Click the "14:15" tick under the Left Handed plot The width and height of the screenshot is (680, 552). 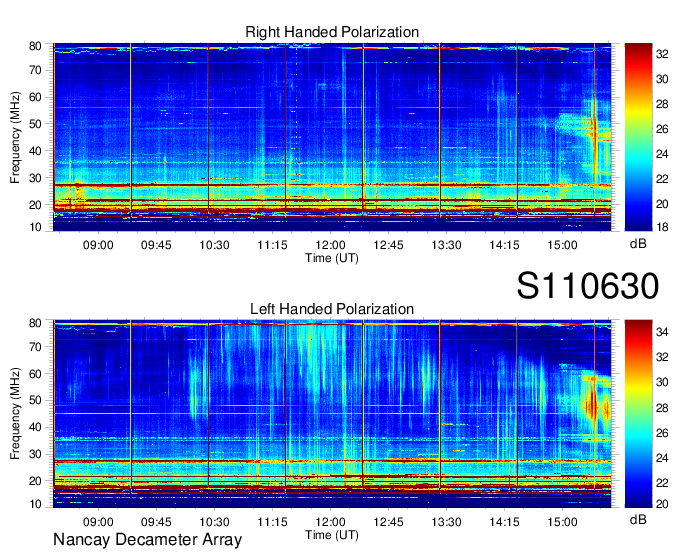point(504,522)
